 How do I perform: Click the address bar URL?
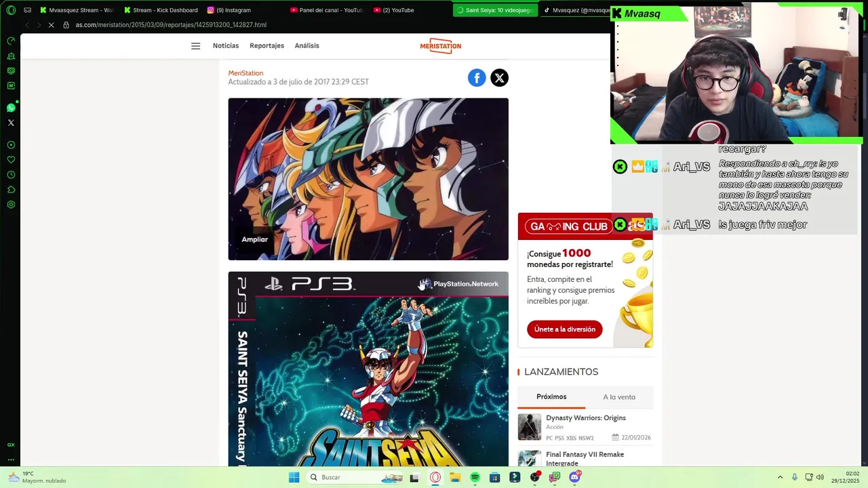pyautogui.click(x=171, y=25)
